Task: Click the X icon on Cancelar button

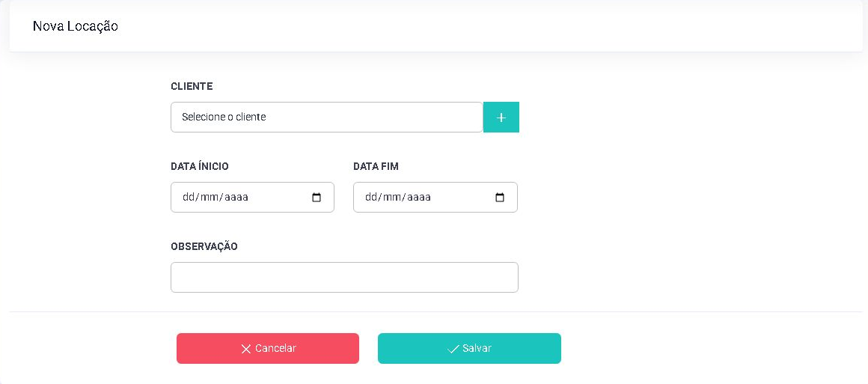Action: (246, 349)
